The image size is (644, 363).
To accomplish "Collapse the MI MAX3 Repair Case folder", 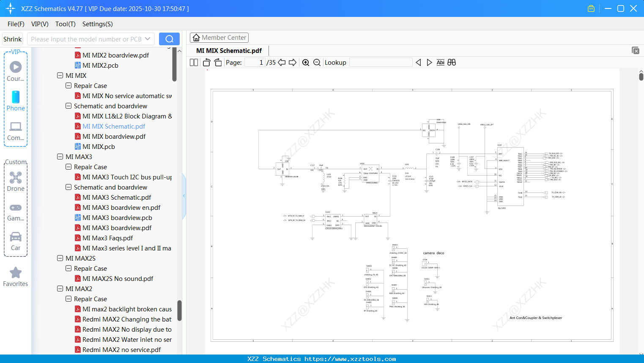I will [x=68, y=167].
